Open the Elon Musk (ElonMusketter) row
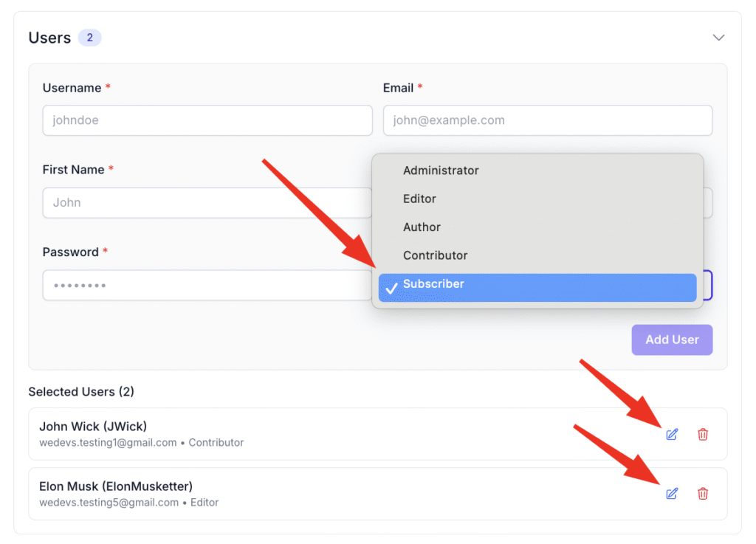The width and height of the screenshot is (756, 544). (377, 493)
